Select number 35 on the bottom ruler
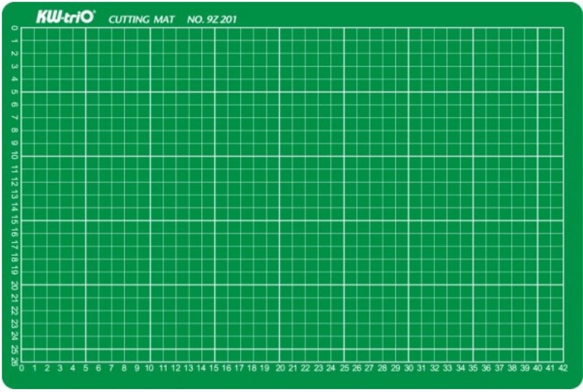583x392 pixels. pyautogui.click(x=473, y=368)
